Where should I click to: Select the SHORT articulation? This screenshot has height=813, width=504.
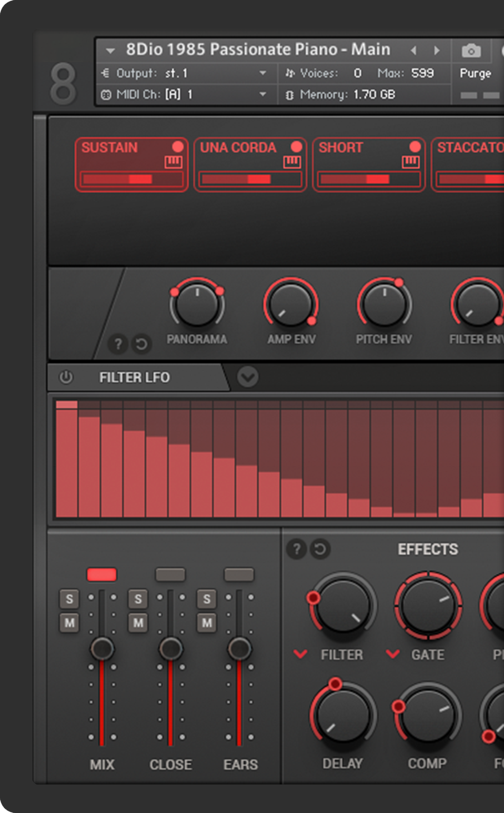tap(369, 164)
